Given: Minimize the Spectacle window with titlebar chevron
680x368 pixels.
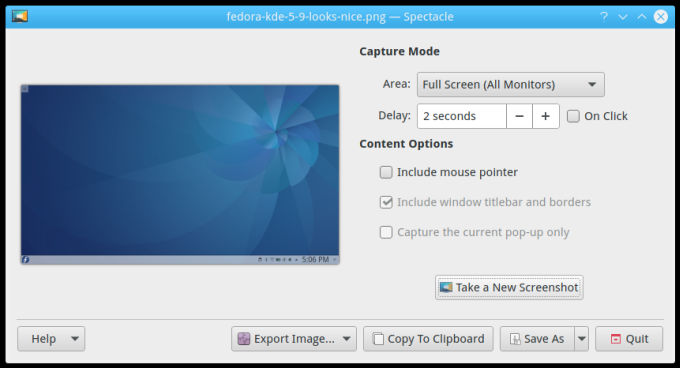Looking at the screenshot, I should click(x=623, y=17).
